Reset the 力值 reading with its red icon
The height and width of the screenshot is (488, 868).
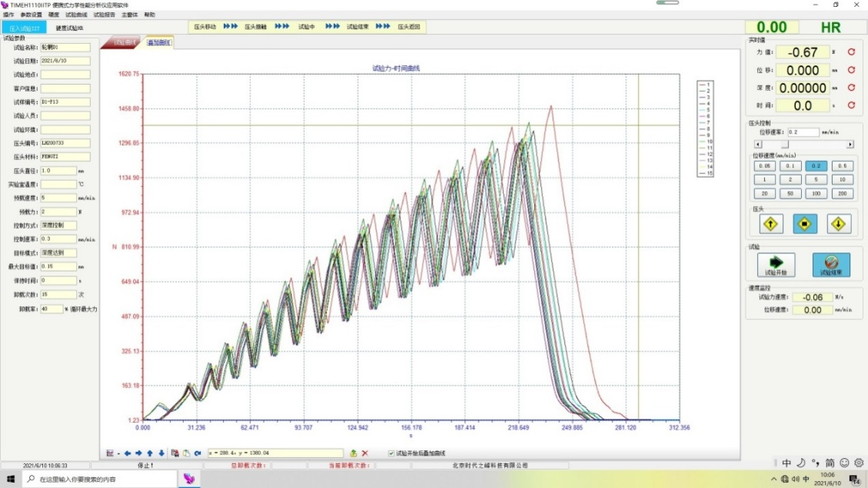[851, 52]
